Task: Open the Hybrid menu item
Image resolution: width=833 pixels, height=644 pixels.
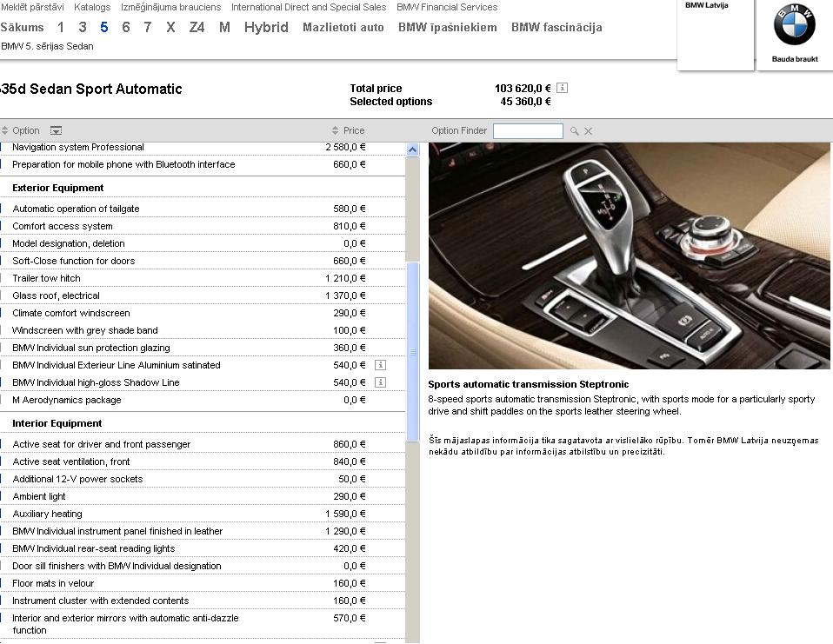Action: point(266,27)
